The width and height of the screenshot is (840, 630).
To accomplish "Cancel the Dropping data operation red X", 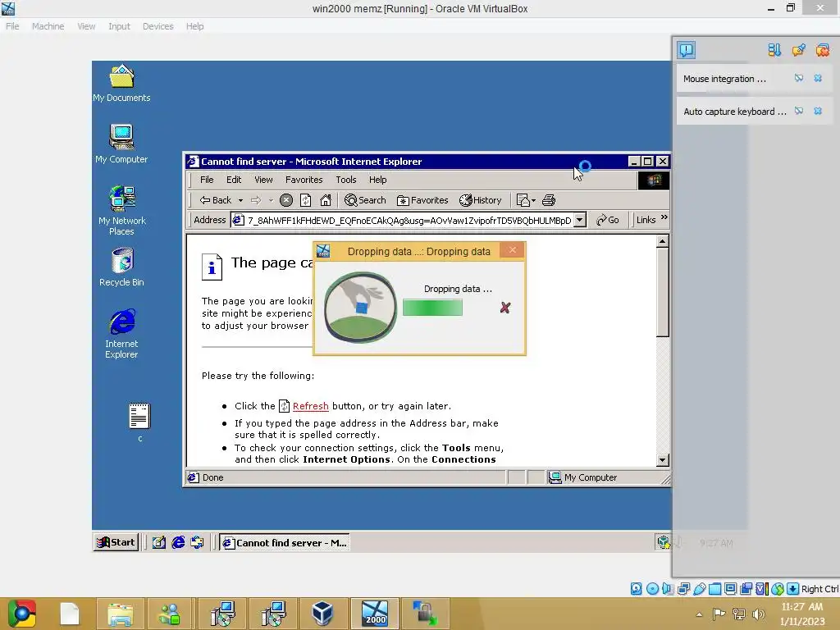I will pos(504,308).
